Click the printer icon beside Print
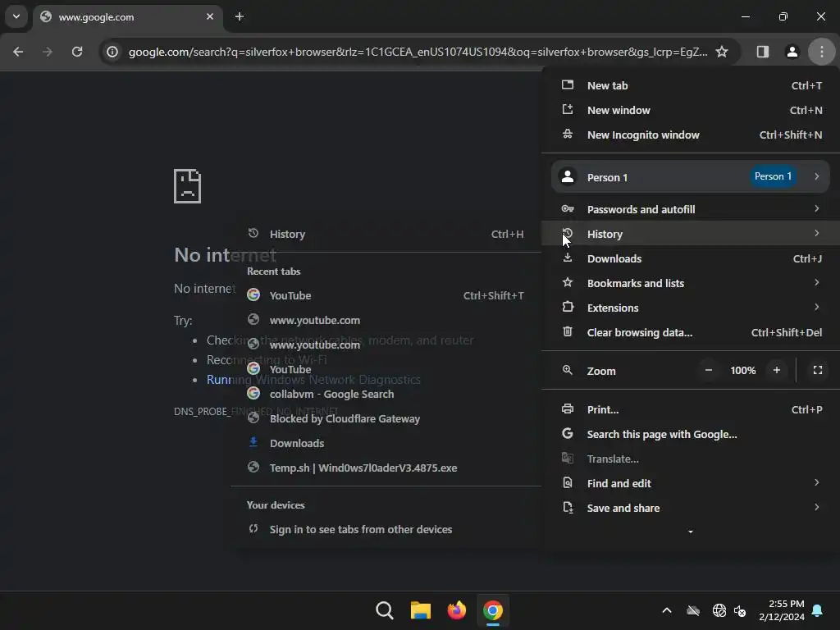The height and width of the screenshot is (630, 840). [x=568, y=409]
